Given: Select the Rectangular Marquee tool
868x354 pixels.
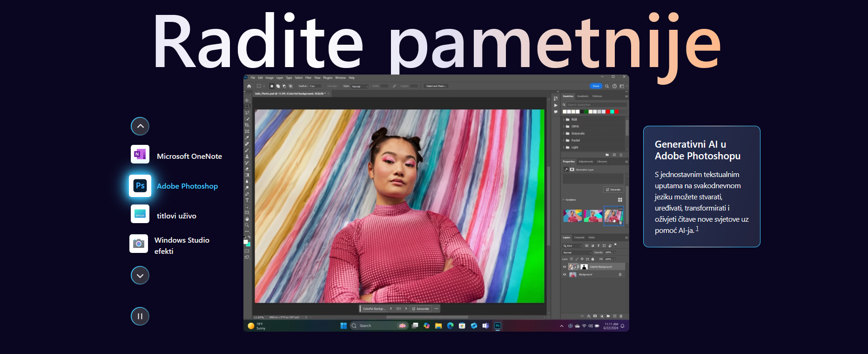Looking at the screenshot, I should (247, 106).
